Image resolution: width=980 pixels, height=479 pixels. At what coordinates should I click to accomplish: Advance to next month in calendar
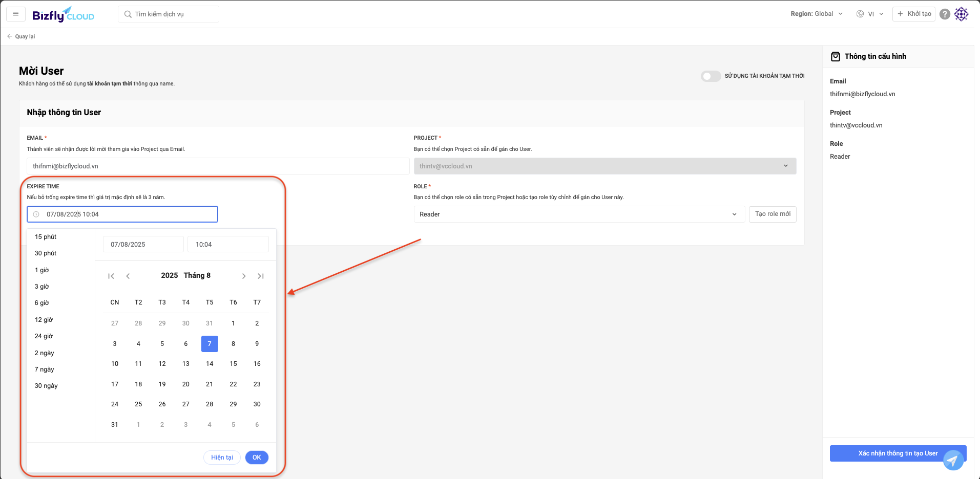[244, 276]
